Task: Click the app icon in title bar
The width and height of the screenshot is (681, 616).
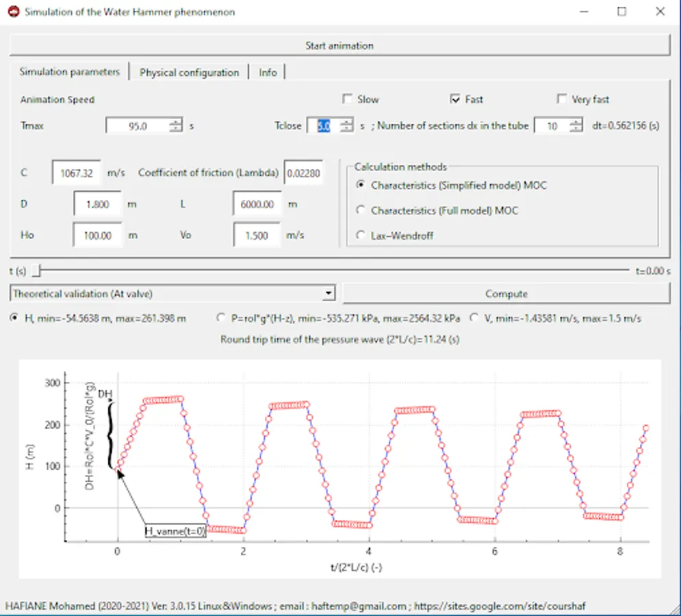Action: [x=14, y=12]
